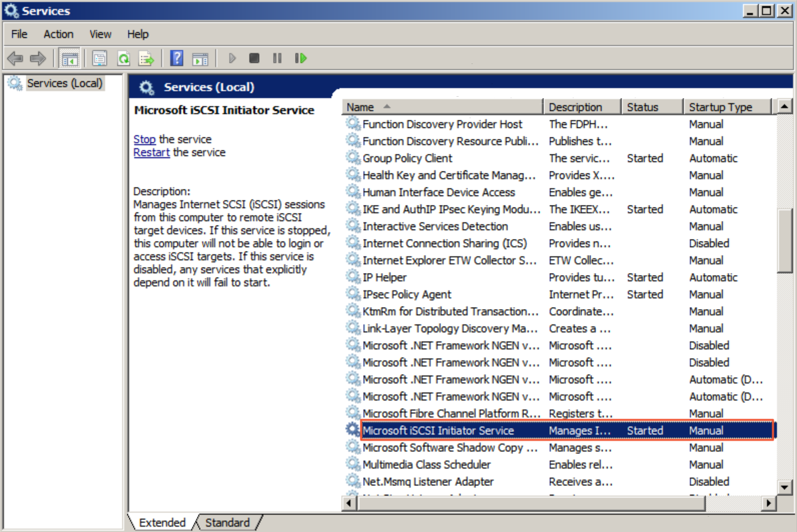Screen dimensions: 797x532
Task: Select Interactive Services Detection service name
Action: (x=435, y=226)
